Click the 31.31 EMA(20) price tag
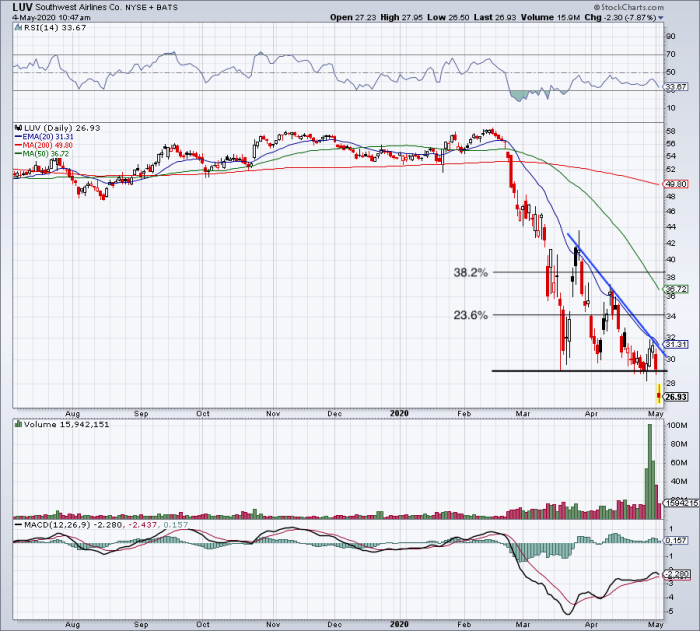The image size is (700, 631). tap(675, 344)
